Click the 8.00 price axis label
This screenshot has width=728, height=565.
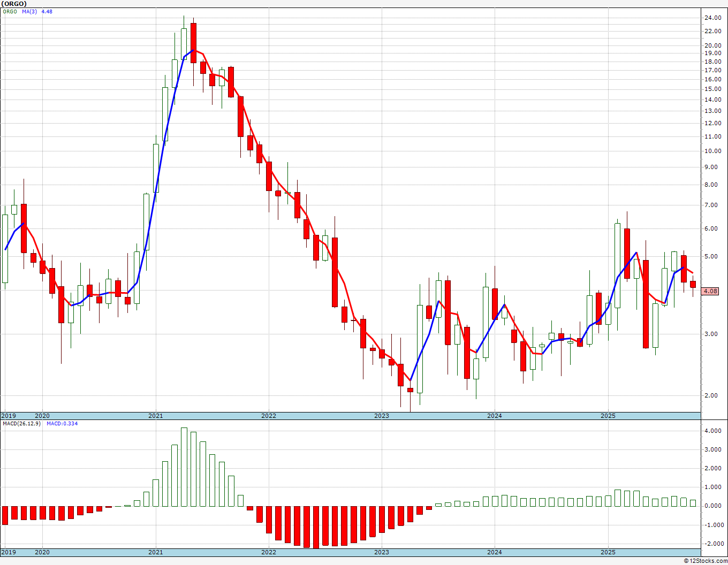click(x=711, y=185)
